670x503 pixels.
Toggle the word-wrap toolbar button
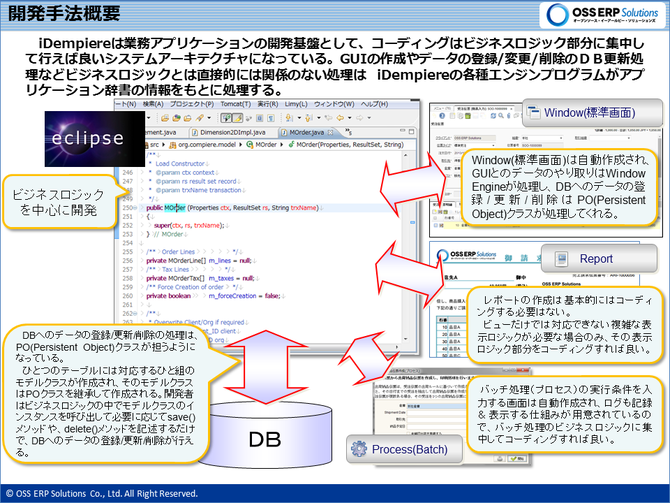(248, 118)
